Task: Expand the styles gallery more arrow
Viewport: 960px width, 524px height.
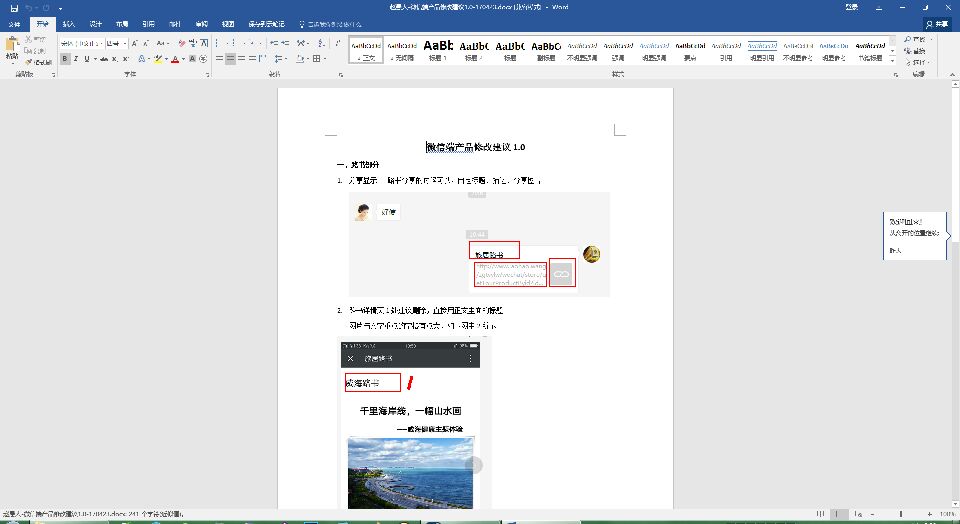Action: 894,61
